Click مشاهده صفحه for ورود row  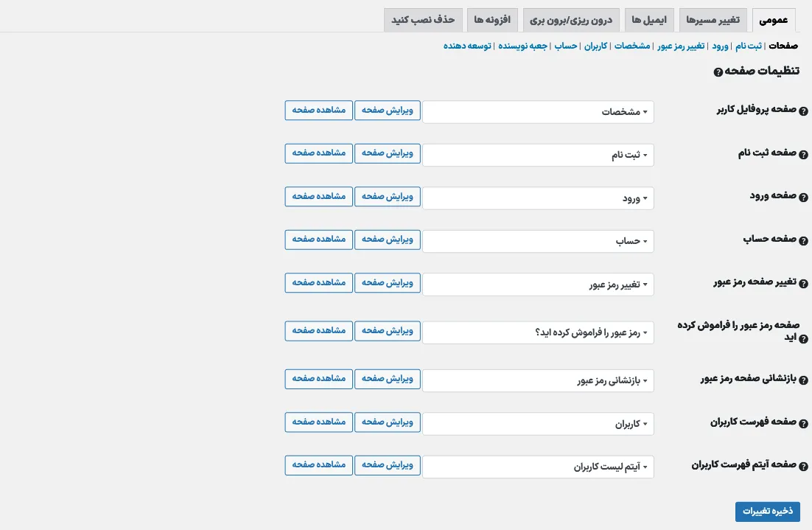point(318,196)
